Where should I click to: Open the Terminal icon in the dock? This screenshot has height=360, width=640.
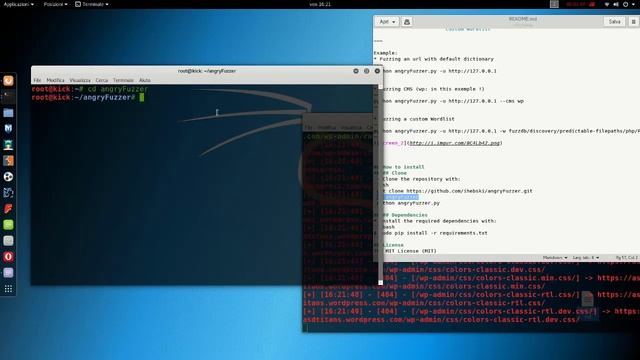coord(8,97)
